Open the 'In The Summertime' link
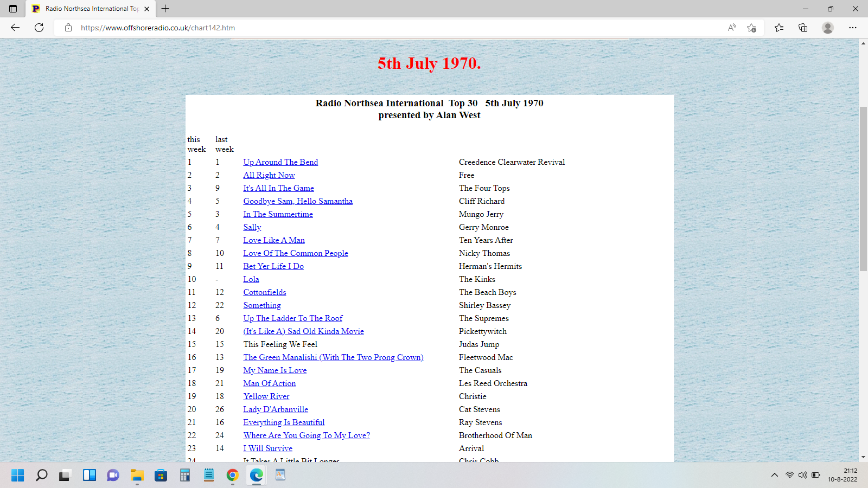This screenshot has height=488, width=868. tap(278, 214)
